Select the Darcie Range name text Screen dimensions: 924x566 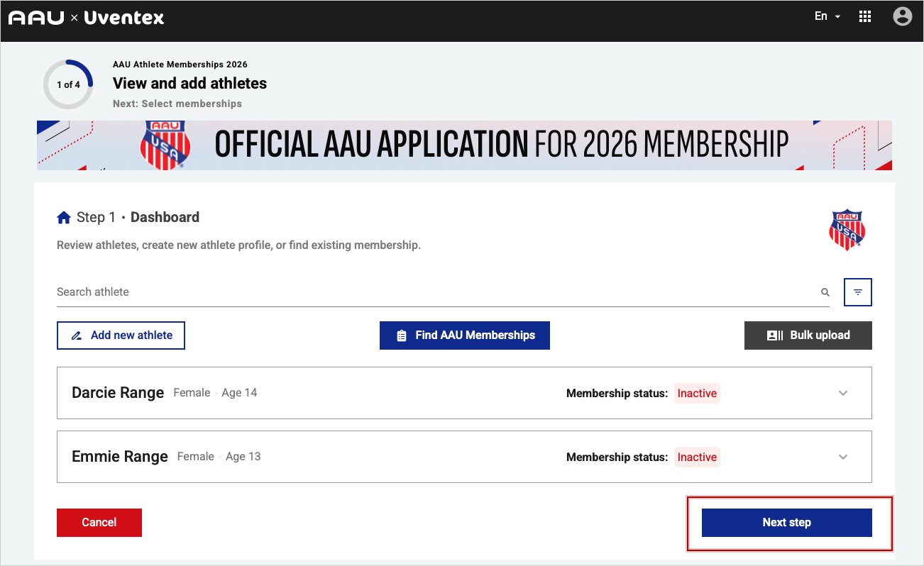pos(118,393)
